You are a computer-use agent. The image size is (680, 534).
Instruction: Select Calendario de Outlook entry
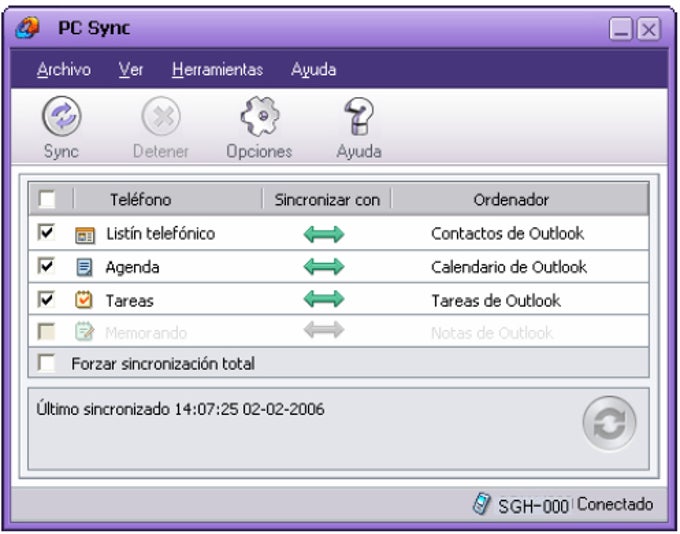509,267
